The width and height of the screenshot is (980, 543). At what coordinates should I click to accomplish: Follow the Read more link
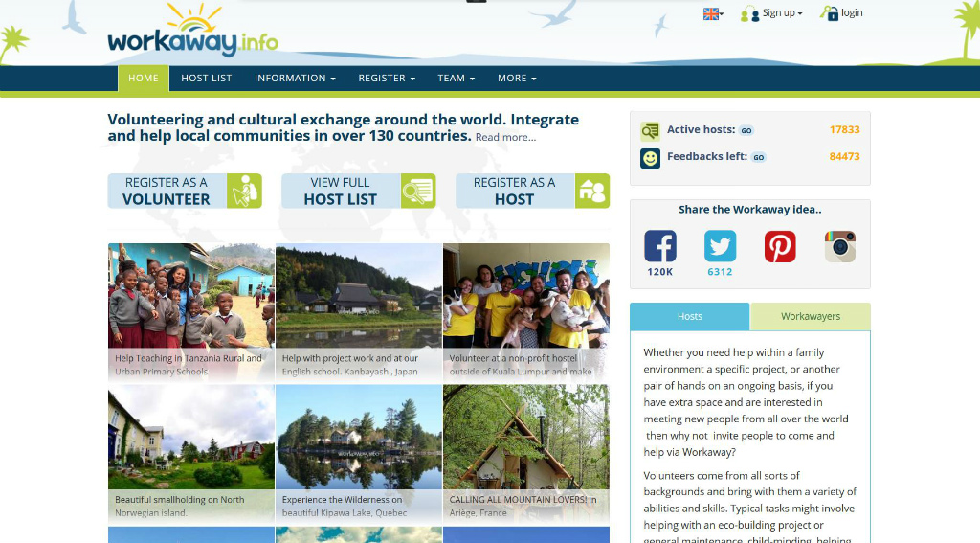click(505, 138)
